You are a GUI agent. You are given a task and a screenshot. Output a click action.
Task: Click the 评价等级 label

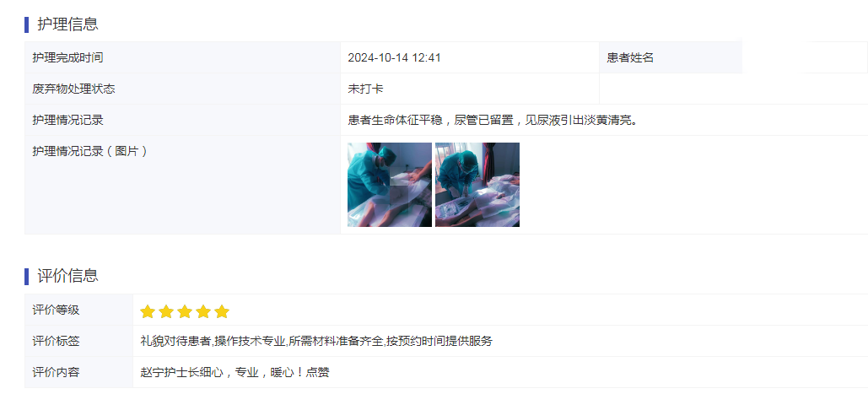(56, 310)
